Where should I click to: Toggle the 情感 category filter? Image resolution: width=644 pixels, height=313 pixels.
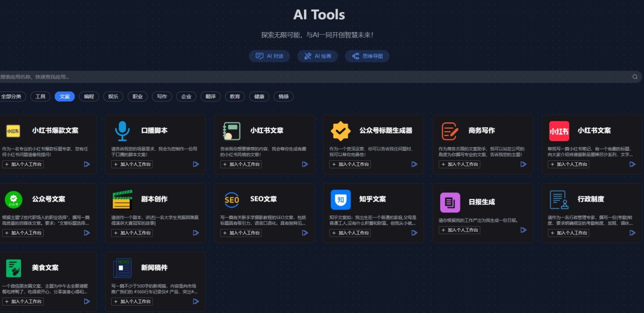[283, 96]
